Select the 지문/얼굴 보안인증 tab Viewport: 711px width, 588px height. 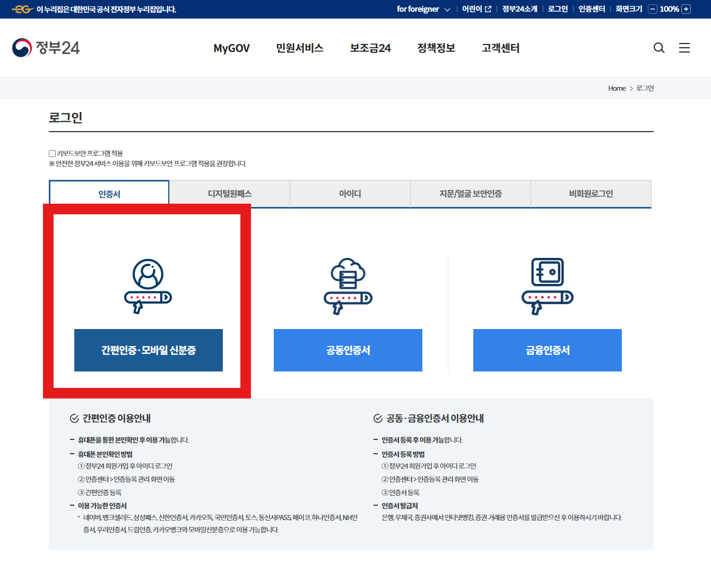[x=470, y=194]
